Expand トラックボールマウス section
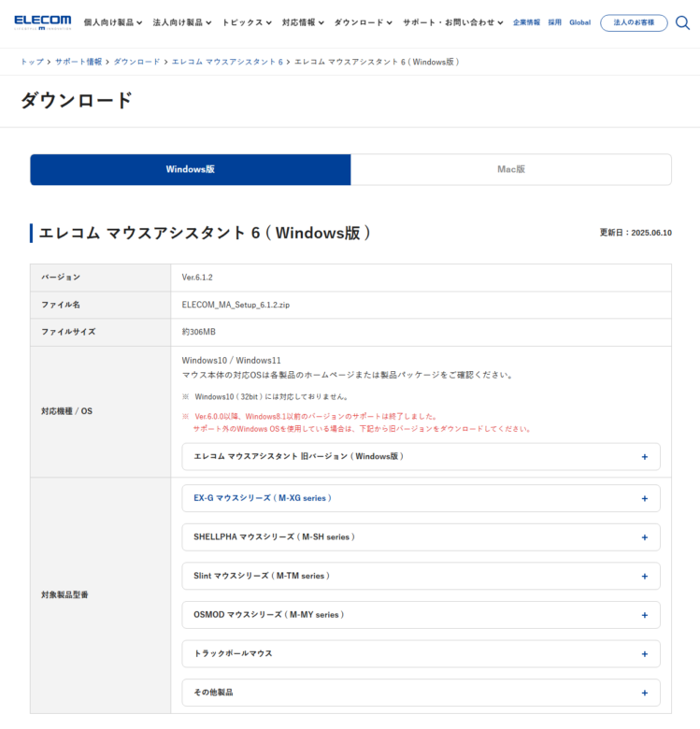This screenshot has width=700, height=729. coord(421,653)
